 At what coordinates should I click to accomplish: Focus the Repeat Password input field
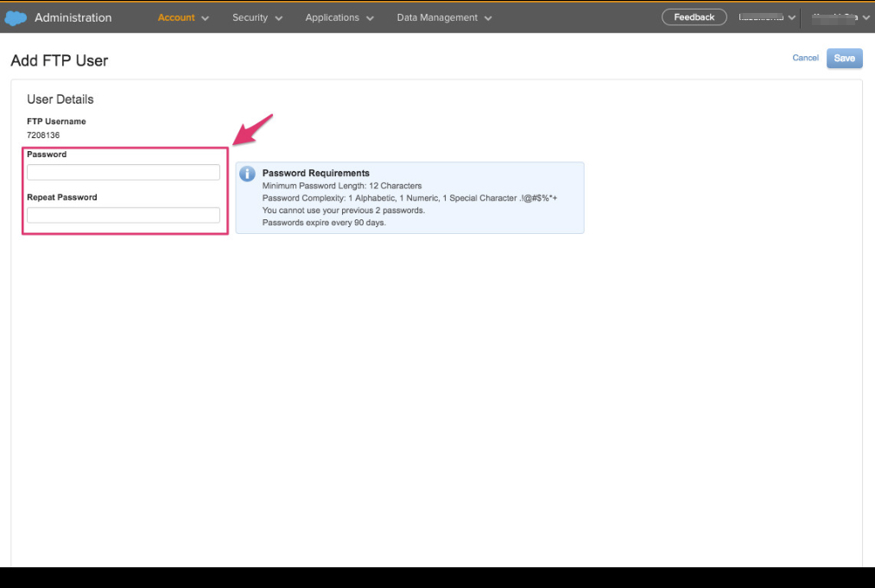pyautogui.click(x=124, y=215)
